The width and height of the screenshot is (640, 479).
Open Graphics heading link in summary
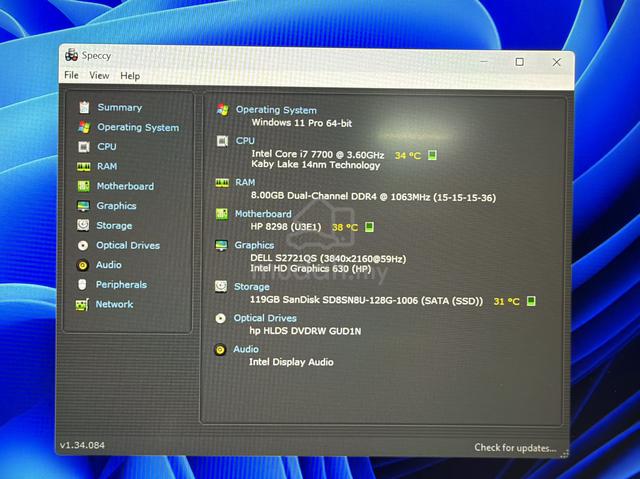(x=254, y=245)
